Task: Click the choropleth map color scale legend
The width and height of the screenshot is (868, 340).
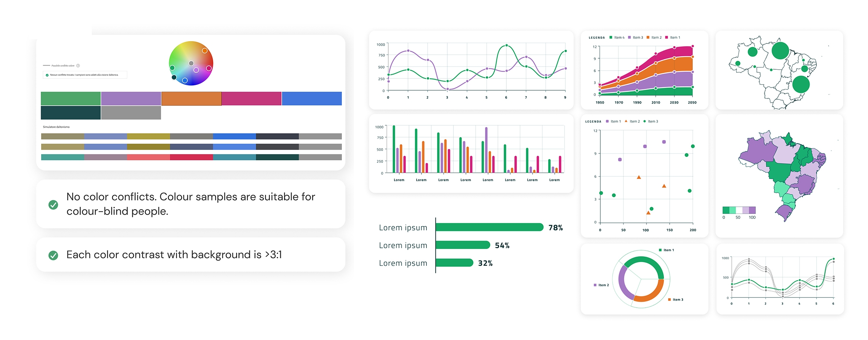Action: coord(739,210)
